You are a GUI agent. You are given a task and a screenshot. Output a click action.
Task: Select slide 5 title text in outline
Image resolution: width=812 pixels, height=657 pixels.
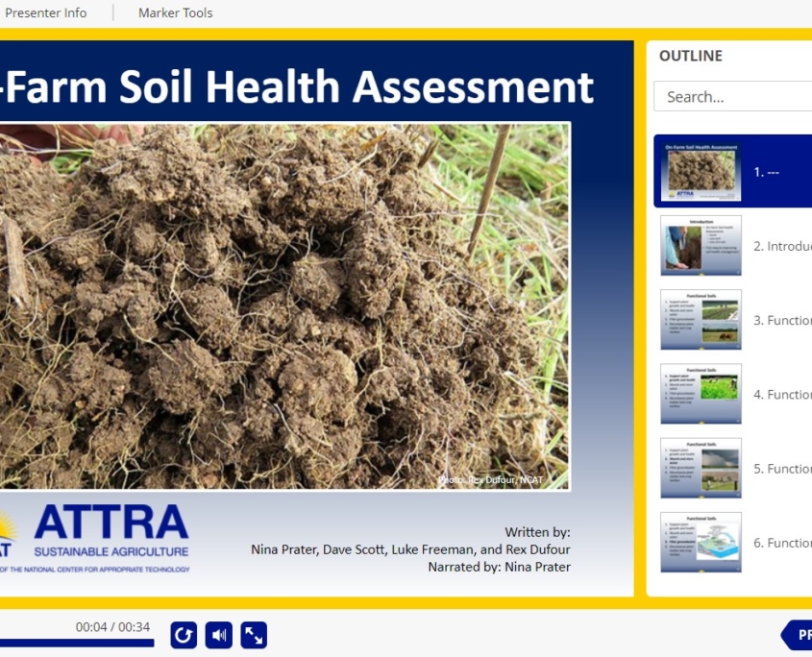782,469
